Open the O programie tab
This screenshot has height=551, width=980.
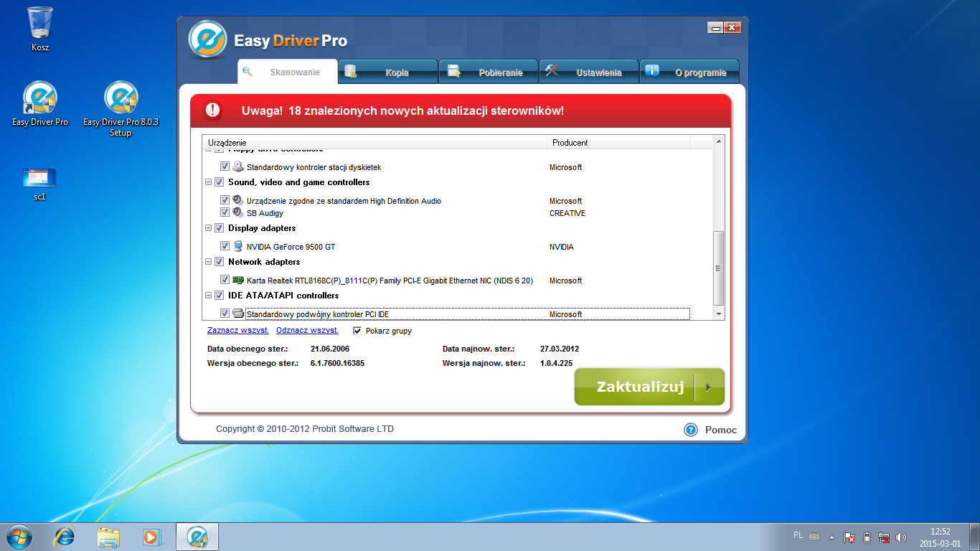689,72
